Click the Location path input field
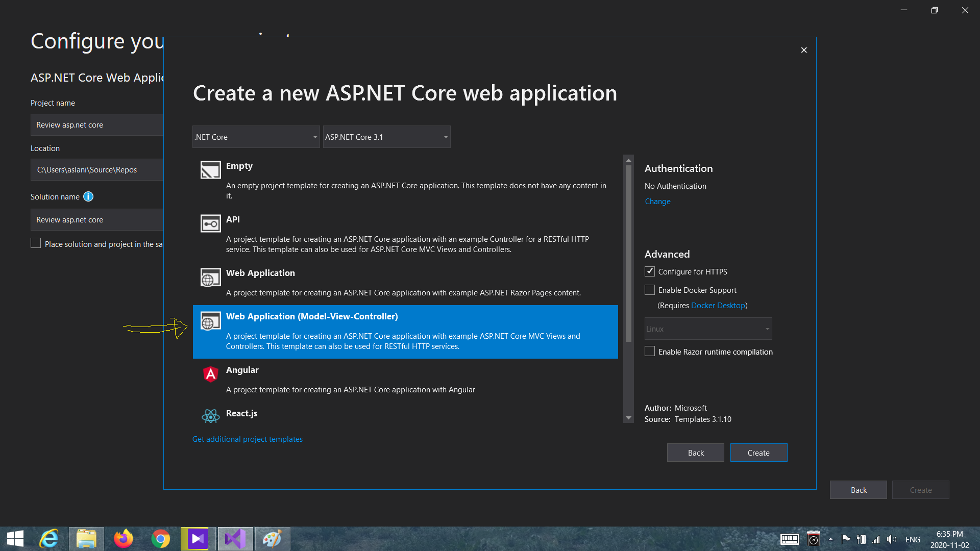Viewport: 980px width, 551px height. point(97,169)
